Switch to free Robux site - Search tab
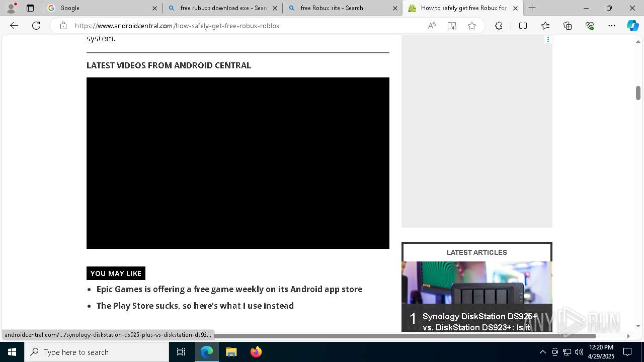Viewport: 644px width, 362px height. pos(342,8)
